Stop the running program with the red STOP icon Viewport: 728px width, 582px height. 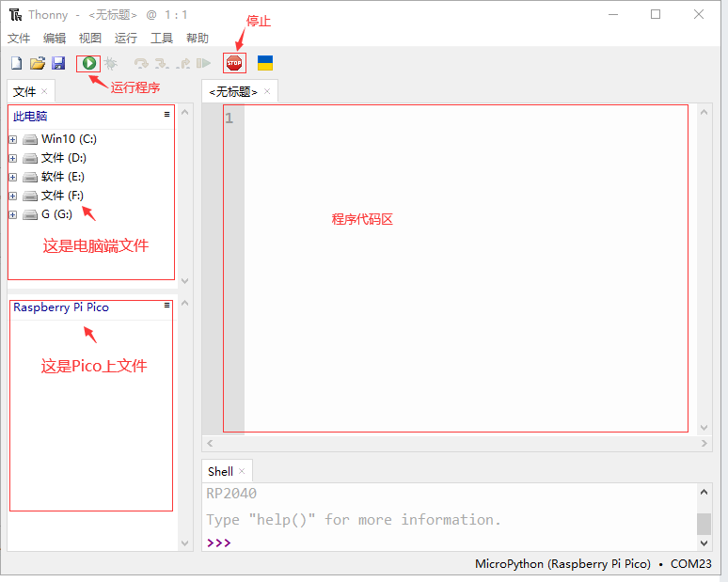(233, 63)
